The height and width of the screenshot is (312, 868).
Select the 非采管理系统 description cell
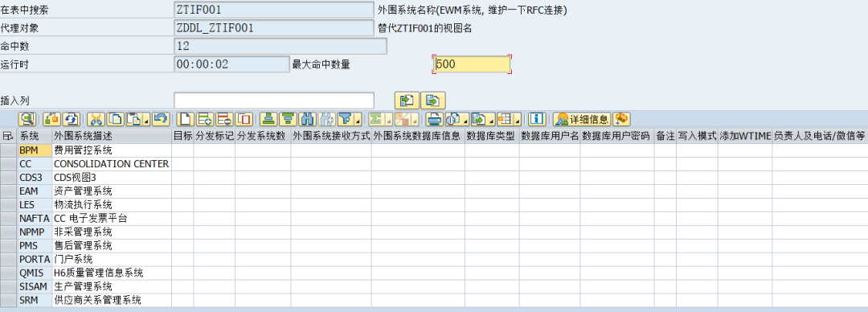pos(112,232)
